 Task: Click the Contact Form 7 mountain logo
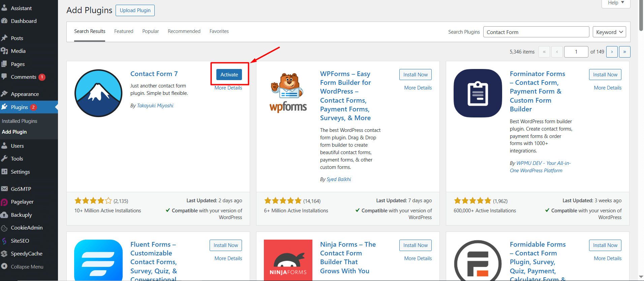(x=98, y=93)
